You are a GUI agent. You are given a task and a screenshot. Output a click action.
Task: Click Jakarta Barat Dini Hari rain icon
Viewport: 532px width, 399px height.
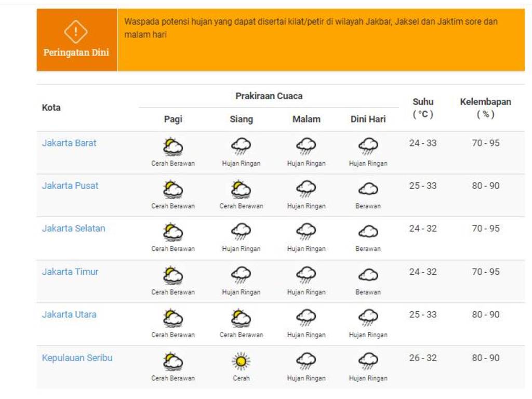click(368, 147)
